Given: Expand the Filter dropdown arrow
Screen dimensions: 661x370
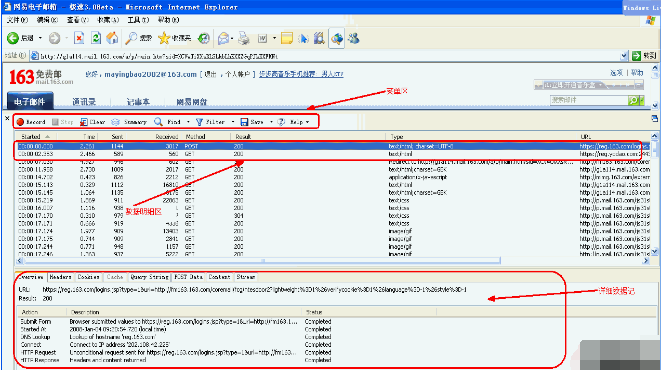Looking at the screenshot, I should pos(233,122).
